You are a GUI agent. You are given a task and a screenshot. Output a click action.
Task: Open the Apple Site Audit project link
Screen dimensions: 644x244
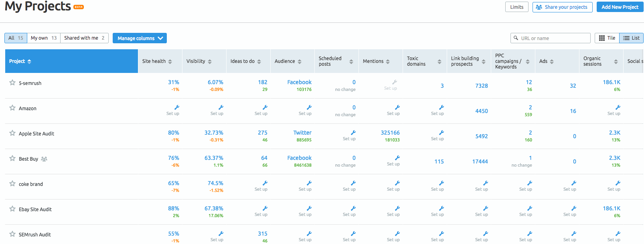pyautogui.click(x=36, y=134)
